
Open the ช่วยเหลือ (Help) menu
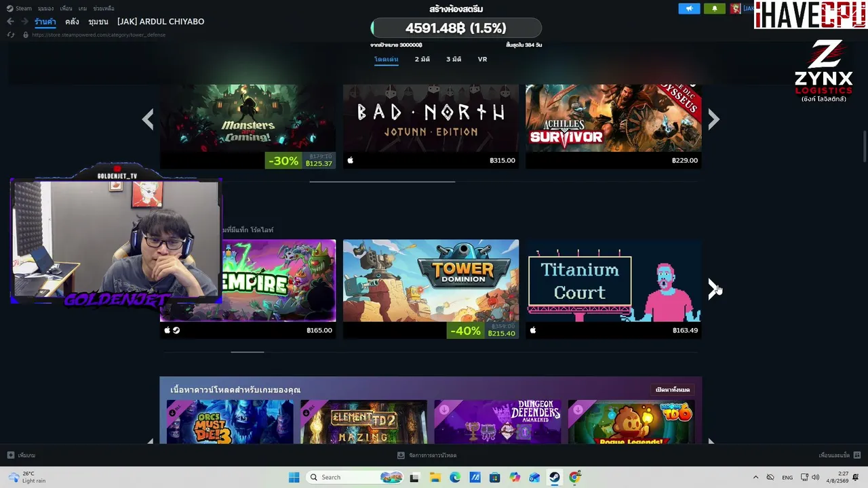click(104, 9)
